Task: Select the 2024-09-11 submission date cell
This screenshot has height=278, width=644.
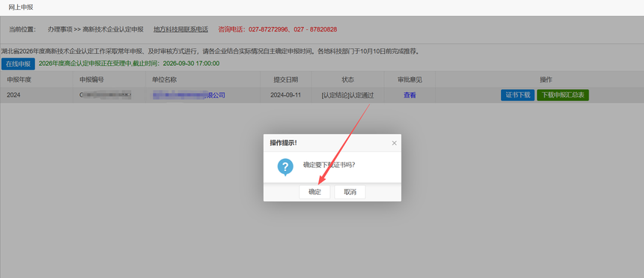Action: [x=286, y=95]
